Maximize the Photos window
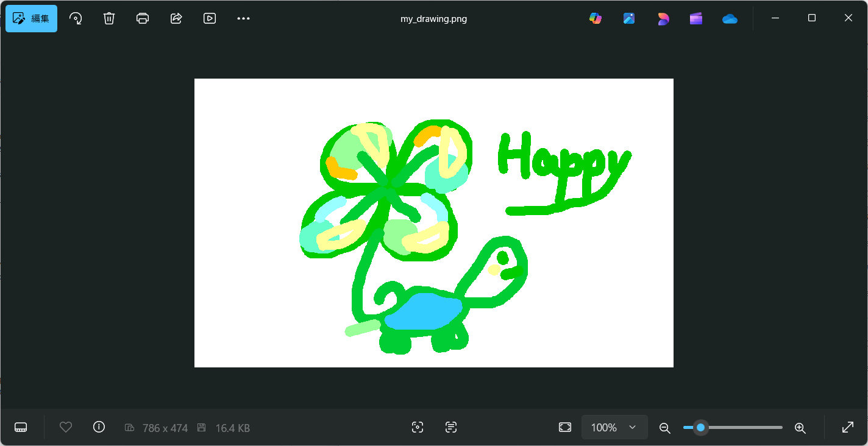The height and width of the screenshot is (446, 868). 812,18
